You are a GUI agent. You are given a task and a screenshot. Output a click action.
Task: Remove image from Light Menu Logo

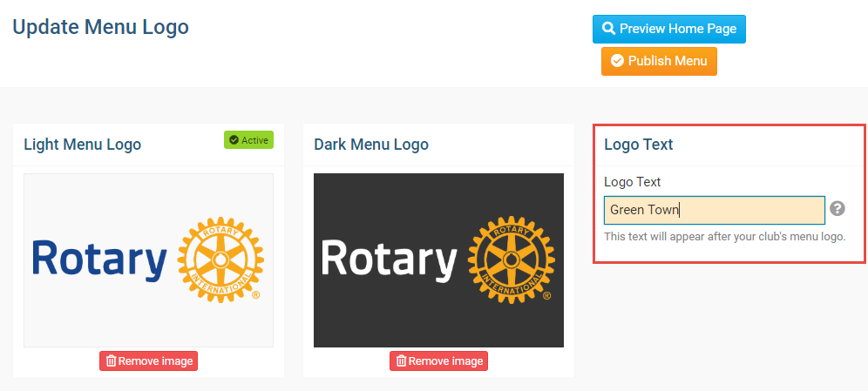[x=148, y=361]
